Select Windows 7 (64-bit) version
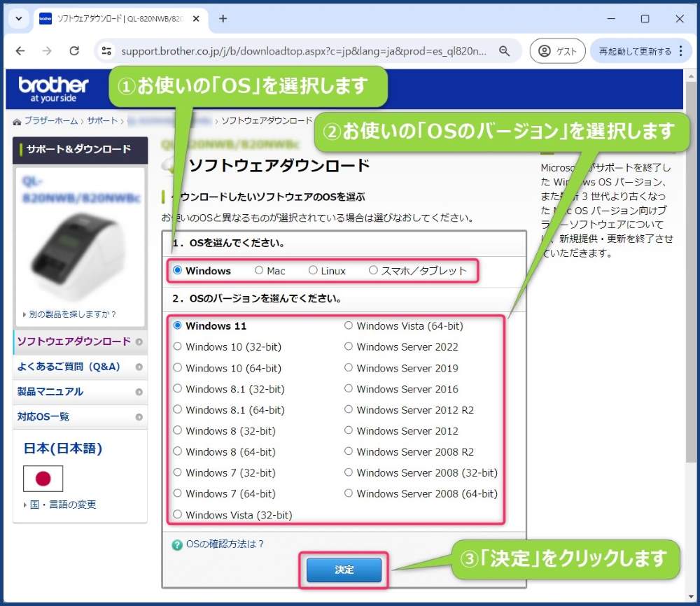Image resolution: width=700 pixels, height=606 pixels. tap(177, 493)
